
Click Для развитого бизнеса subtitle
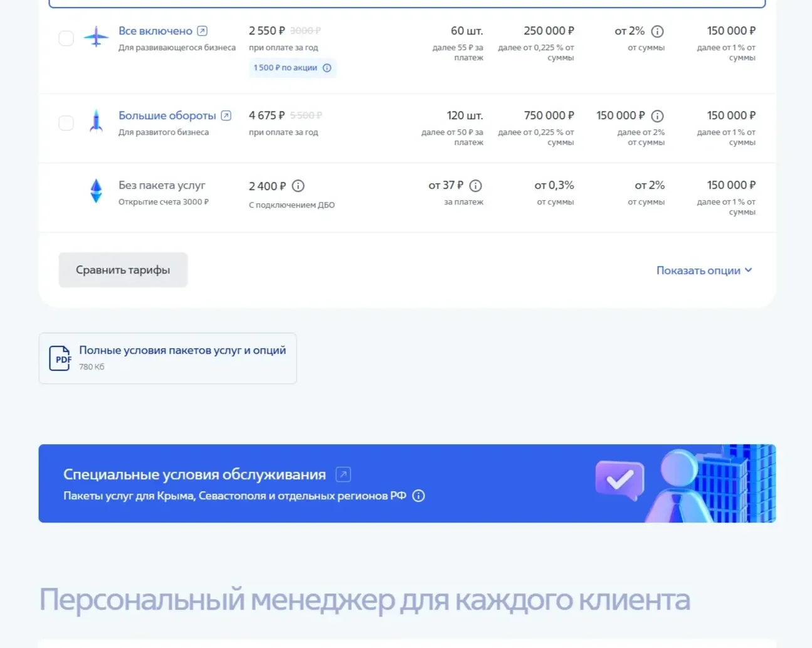(x=164, y=132)
